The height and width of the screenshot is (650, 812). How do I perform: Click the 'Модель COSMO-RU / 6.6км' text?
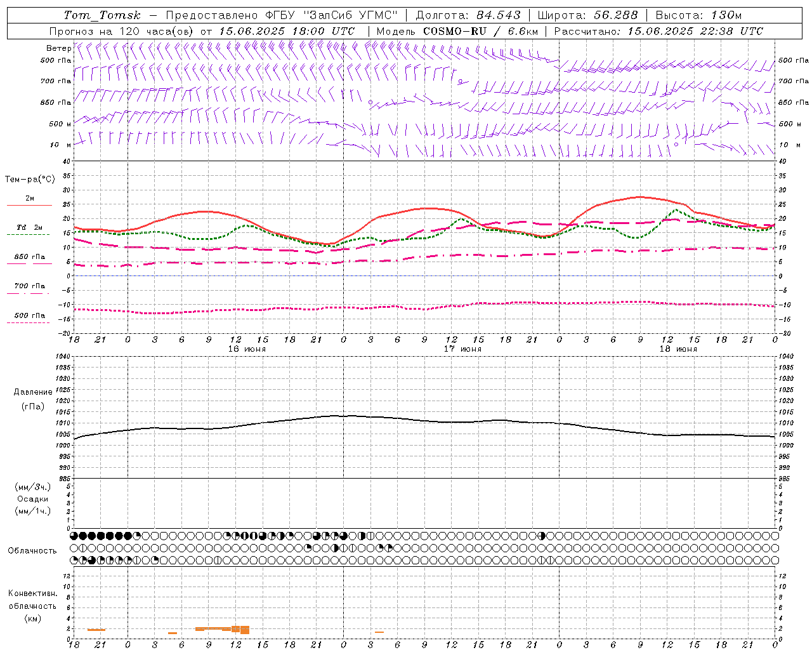pyautogui.click(x=457, y=31)
